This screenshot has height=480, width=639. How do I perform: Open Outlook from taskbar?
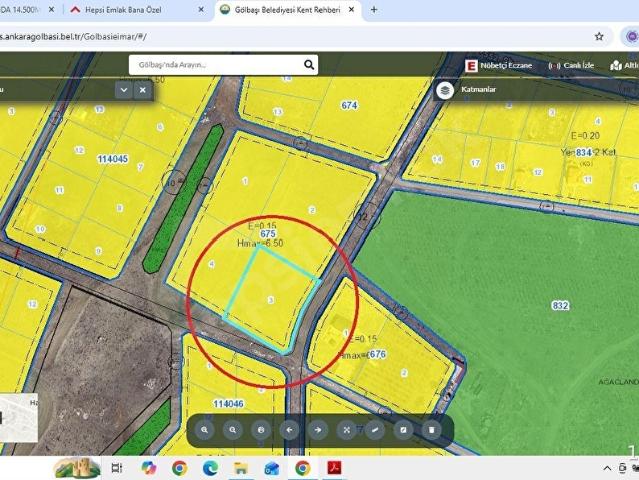tap(271, 469)
